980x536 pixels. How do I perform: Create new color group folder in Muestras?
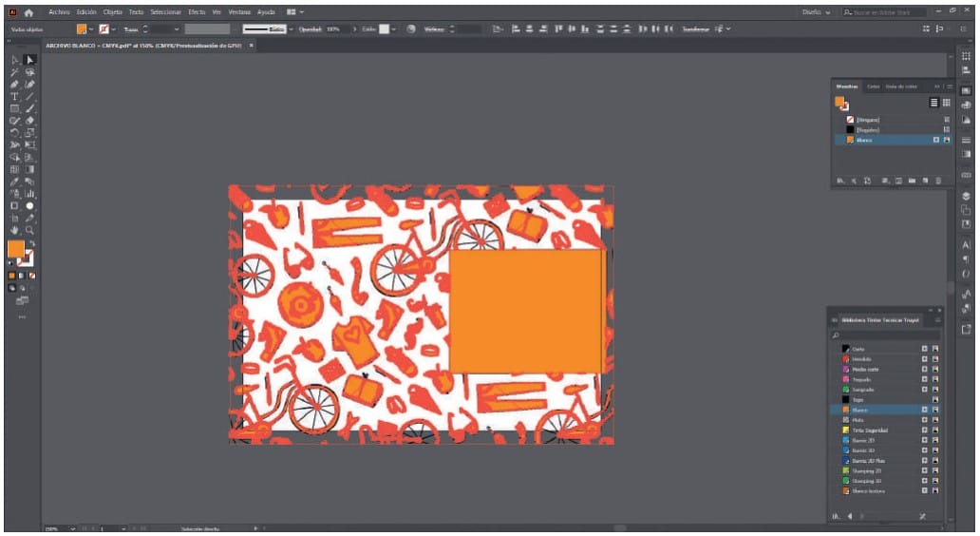(x=911, y=180)
